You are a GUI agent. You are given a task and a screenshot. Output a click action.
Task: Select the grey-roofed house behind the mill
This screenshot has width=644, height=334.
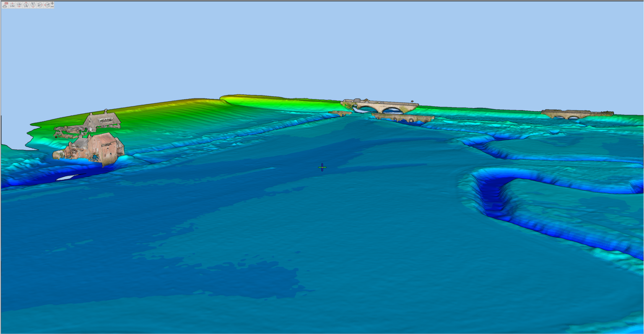(x=102, y=120)
